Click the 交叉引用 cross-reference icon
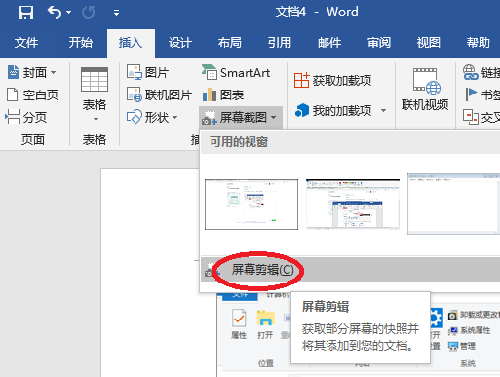 (471, 117)
